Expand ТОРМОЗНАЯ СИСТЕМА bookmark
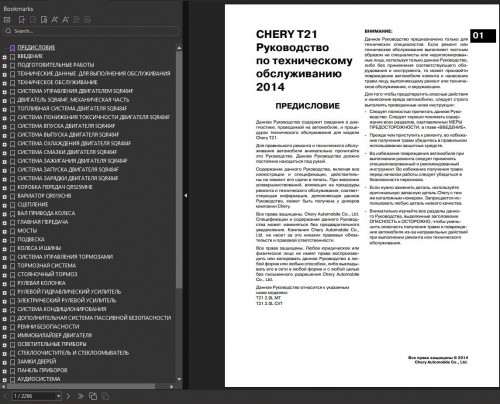500x404 pixels. [x=5, y=266]
